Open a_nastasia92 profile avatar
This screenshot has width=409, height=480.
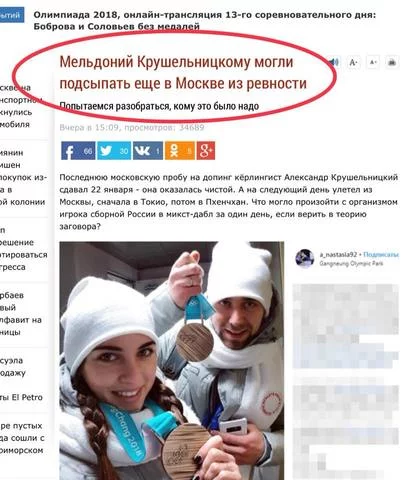(x=305, y=258)
